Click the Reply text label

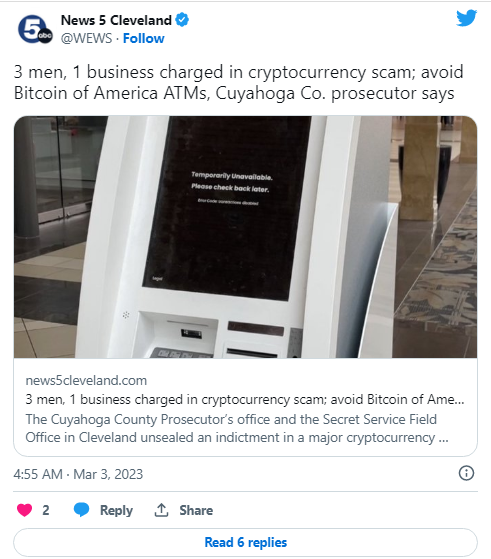[x=116, y=510]
